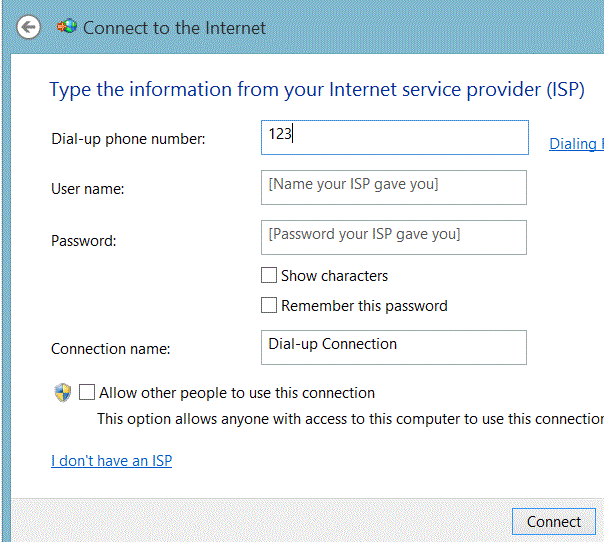Click the Connect to the Internet globe icon

tap(67, 27)
